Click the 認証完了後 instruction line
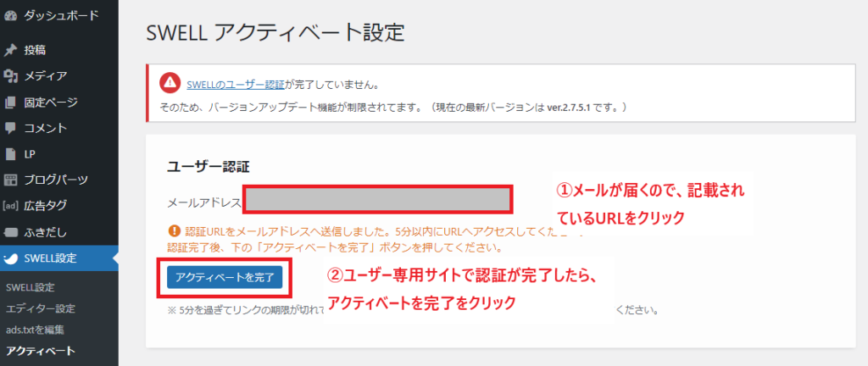Screen dimensions: 868x366 coord(334,247)
